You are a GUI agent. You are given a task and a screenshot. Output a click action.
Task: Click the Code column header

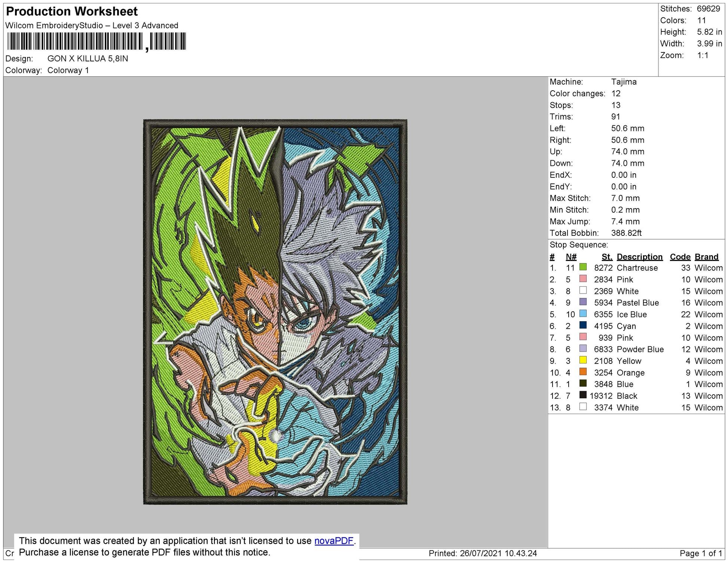(x=680, y=257)
